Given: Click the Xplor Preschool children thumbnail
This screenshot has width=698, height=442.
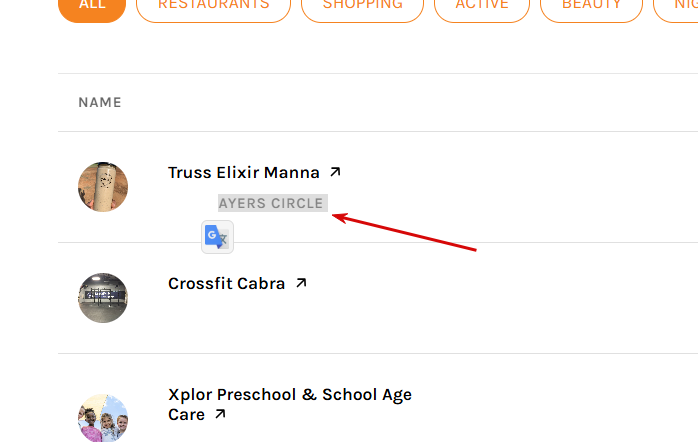Looking at the screenshot, I should coord(103,418).
